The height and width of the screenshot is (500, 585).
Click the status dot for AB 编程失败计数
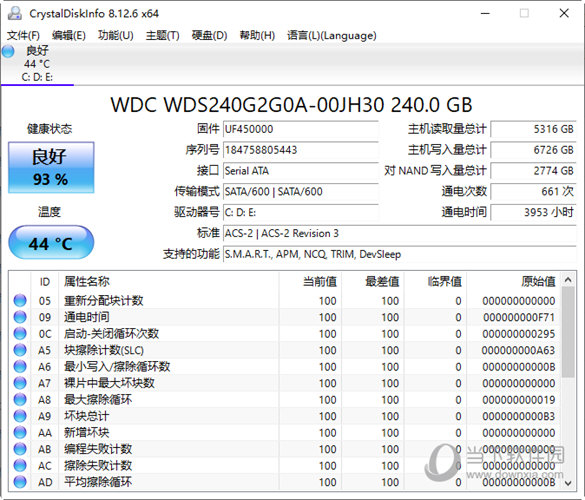point(20,449)
